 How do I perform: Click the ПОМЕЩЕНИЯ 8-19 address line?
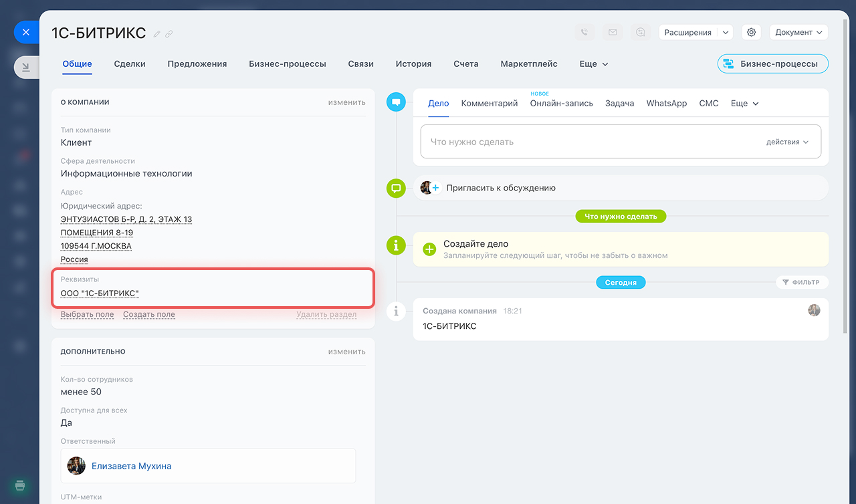coord(97,233)
